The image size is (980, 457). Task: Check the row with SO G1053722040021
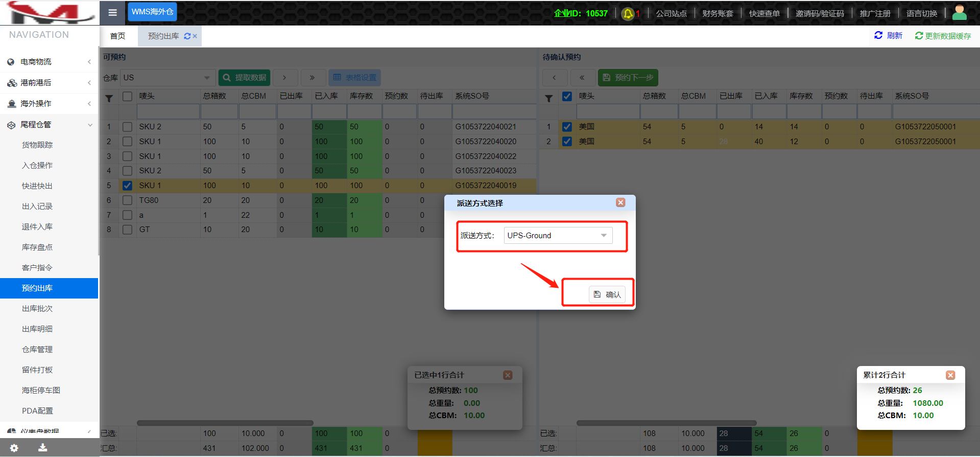pyautogui.click(x=128, y=127)
